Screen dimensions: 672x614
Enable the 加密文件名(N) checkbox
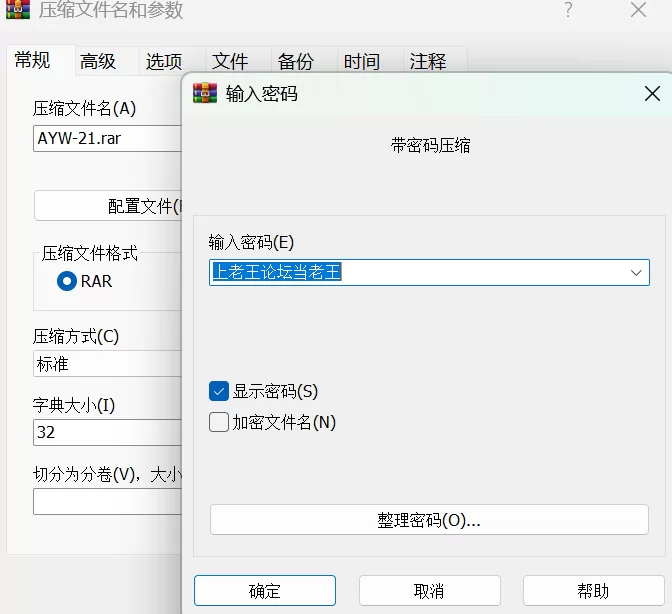tap(219, 422)
